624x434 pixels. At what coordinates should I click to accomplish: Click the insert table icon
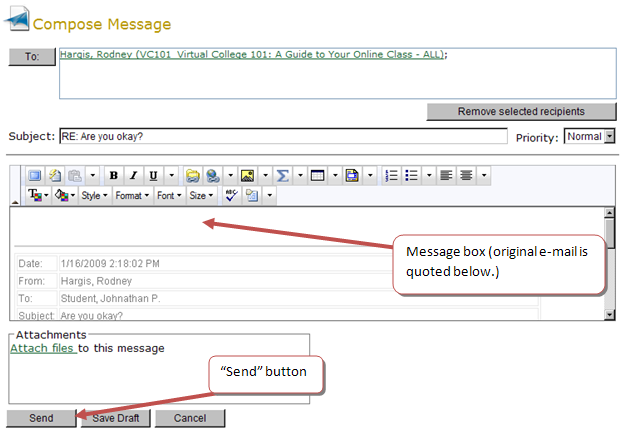click(x=317, y=175)
